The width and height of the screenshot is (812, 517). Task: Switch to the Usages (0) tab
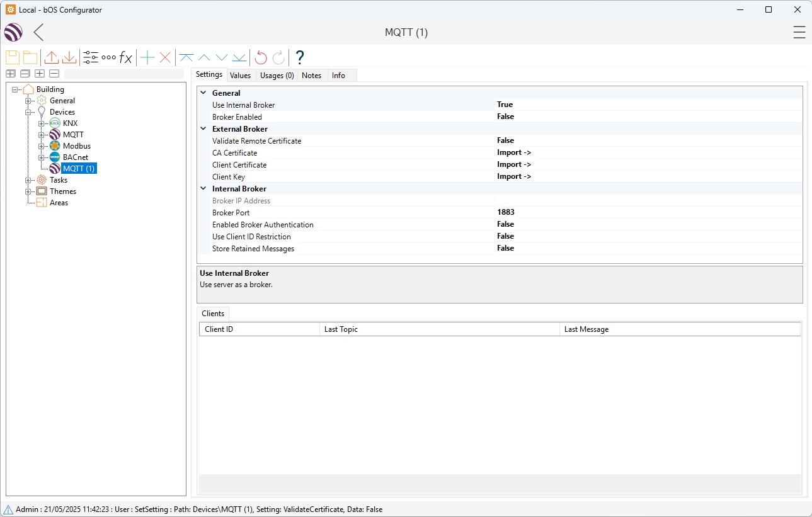point(277,76)
